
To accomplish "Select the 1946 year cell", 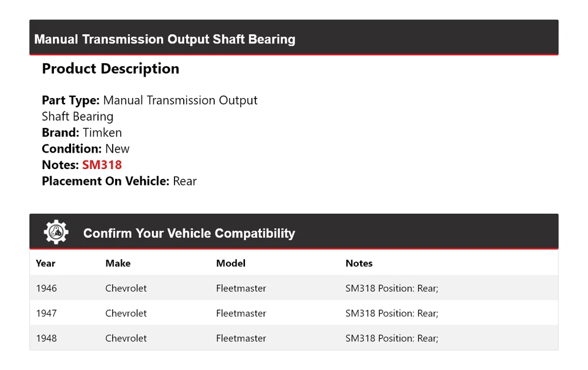I will click(x=46, y=289).
